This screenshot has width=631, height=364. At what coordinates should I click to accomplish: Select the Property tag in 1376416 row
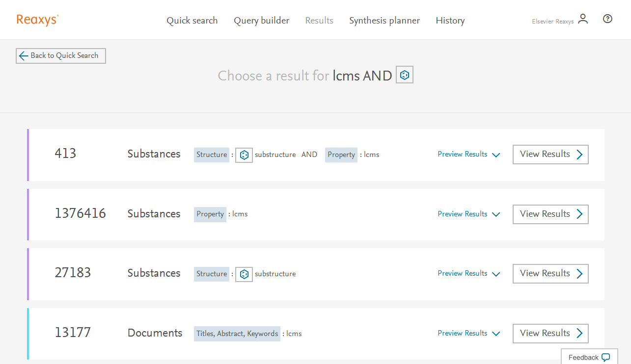click(210, 214)
